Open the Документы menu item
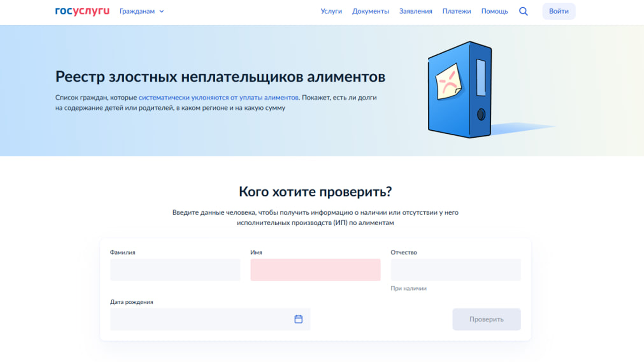The image size is (644, 362). [370, 11]
